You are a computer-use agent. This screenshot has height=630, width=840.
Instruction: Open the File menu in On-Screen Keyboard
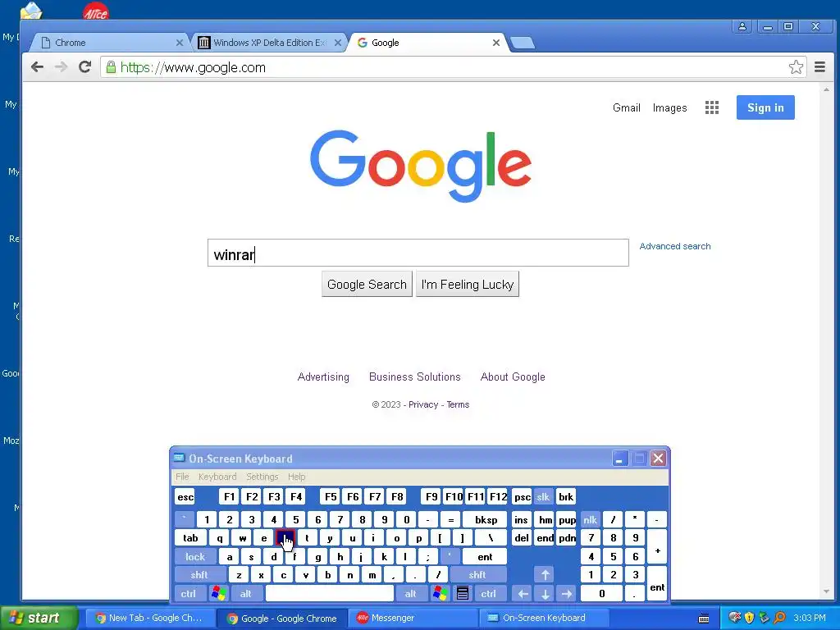point(182,477)
